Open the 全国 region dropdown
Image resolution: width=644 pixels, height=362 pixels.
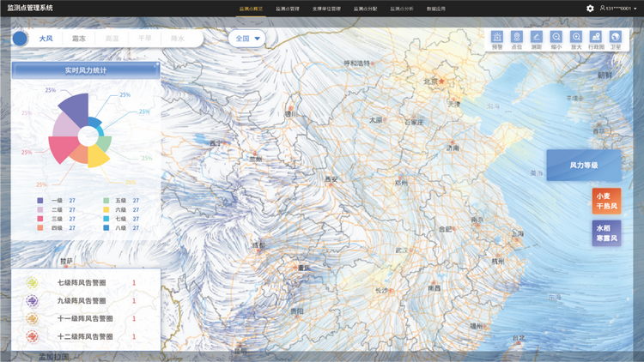point(246,39)
